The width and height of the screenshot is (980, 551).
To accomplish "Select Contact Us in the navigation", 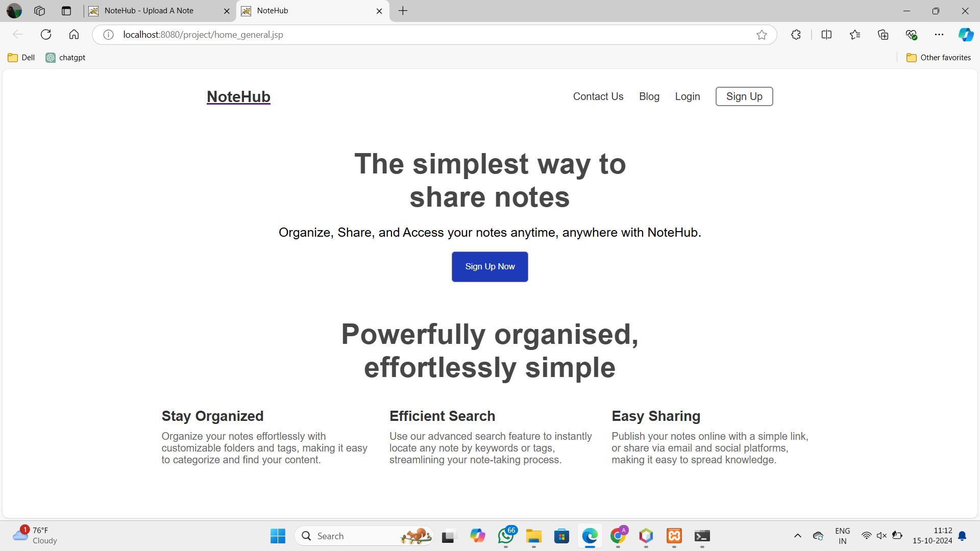I will (598, 96).
